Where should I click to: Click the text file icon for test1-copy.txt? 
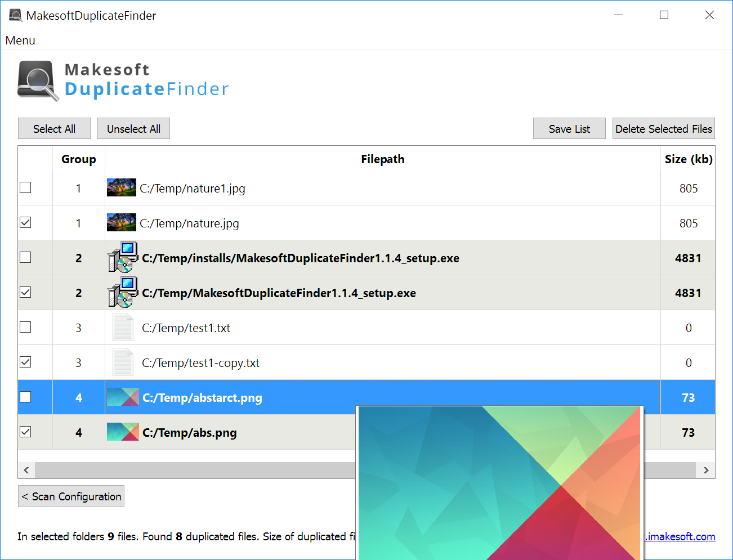point(123,362)
